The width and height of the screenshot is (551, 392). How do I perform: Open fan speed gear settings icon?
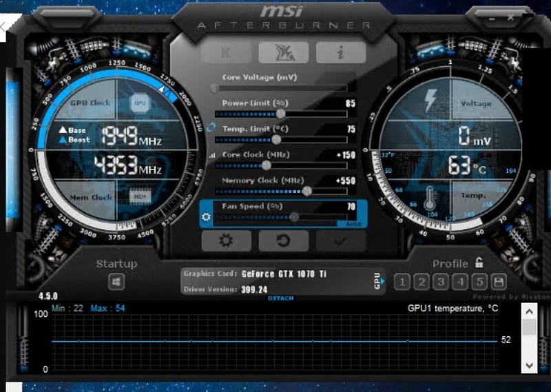point(206,217)
